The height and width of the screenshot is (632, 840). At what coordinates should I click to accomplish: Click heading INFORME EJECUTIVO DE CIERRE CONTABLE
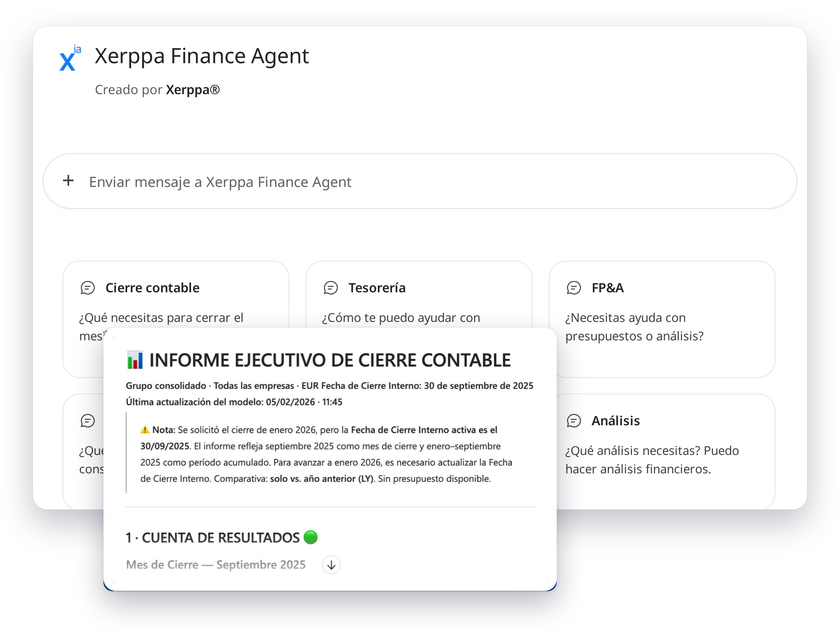pos(330,360)
